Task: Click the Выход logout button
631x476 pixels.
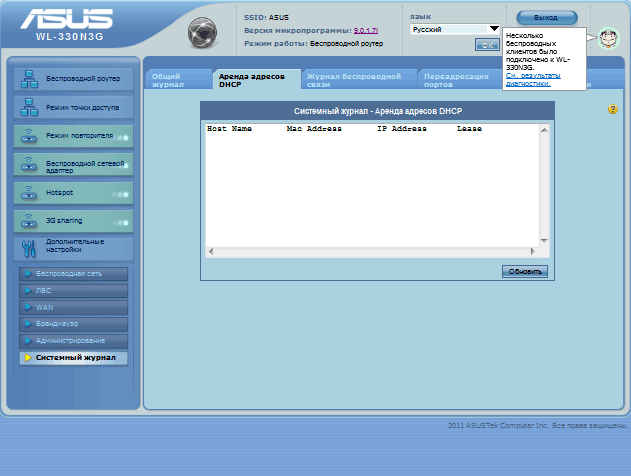Action: click(x=546, y=18)
